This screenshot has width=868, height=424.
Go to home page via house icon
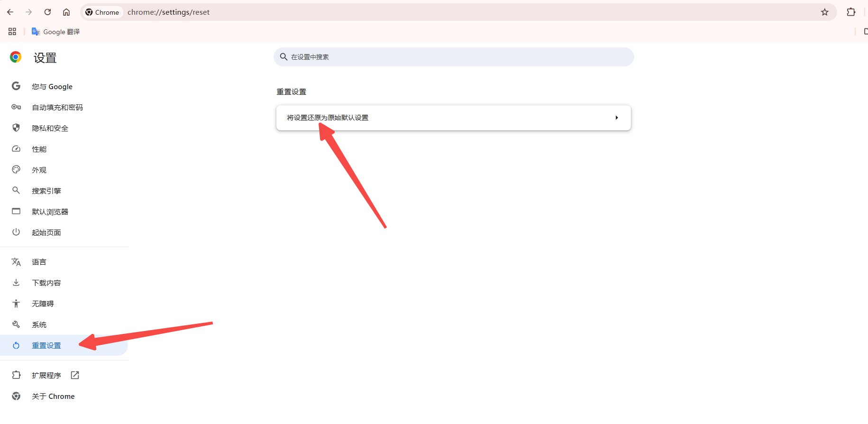coord(66,12)
